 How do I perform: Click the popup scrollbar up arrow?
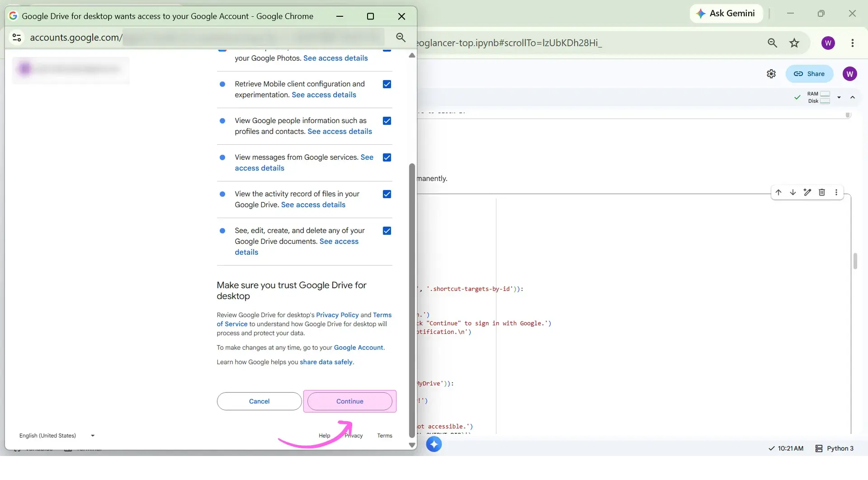412,56
